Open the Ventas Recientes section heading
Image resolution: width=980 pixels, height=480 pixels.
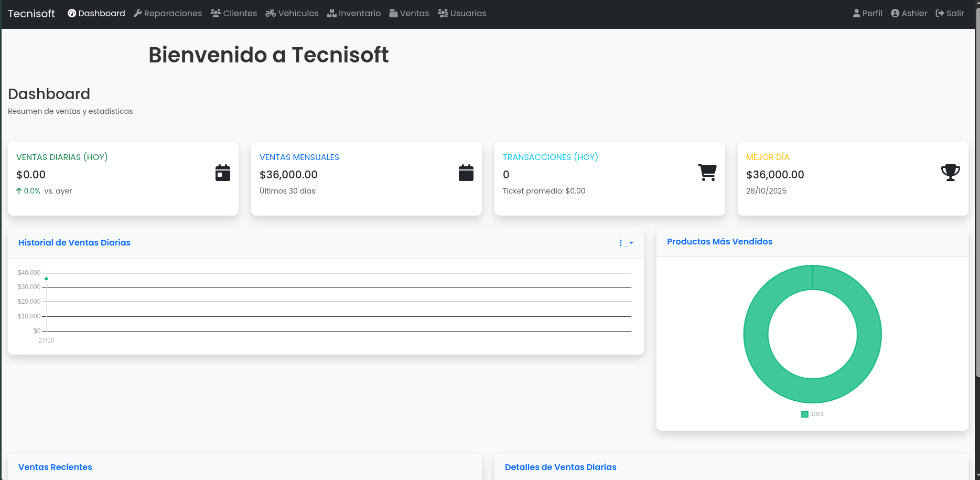pyautogui.click(x=55, y=467)
